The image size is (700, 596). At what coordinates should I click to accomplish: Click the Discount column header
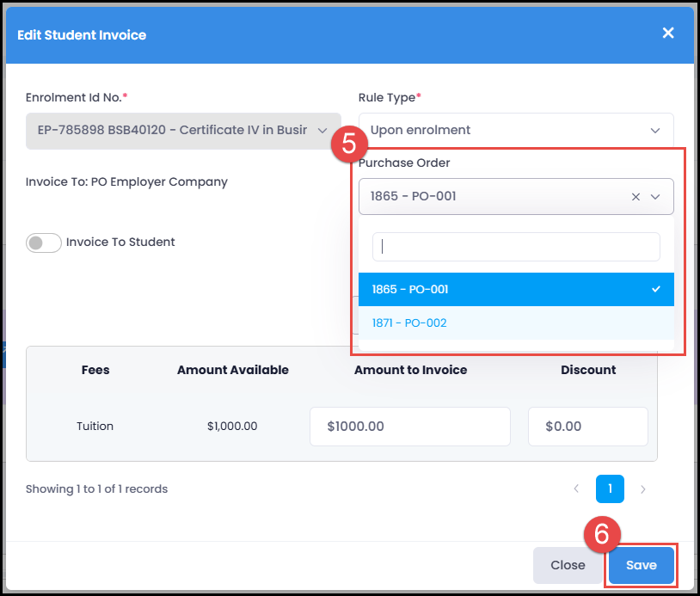[x=588, y=370]
